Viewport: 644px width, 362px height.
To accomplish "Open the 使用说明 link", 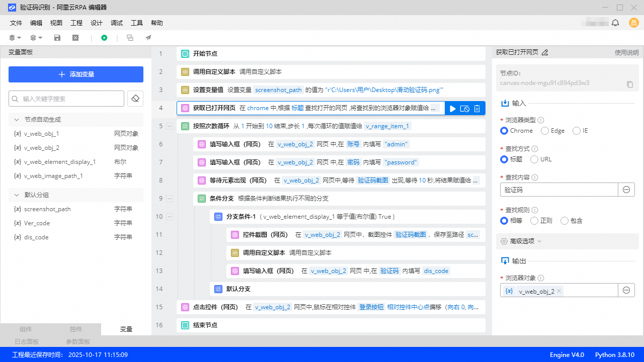I will (x=627, y=52).
